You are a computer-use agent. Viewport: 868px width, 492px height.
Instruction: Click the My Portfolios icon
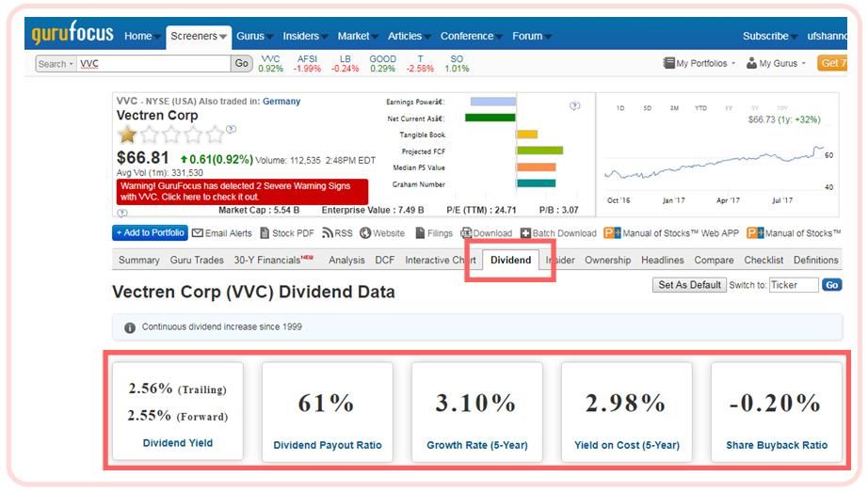[x=668, y=62]
